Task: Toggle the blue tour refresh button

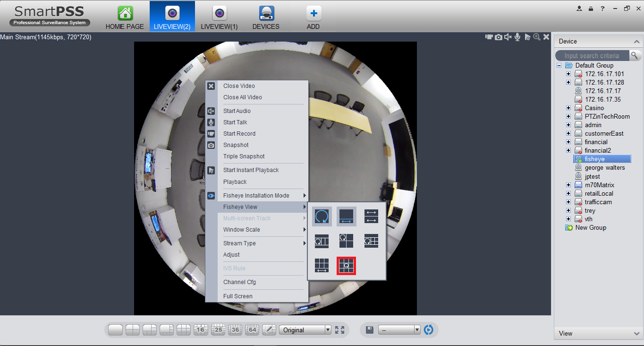Action: [429, 330]
